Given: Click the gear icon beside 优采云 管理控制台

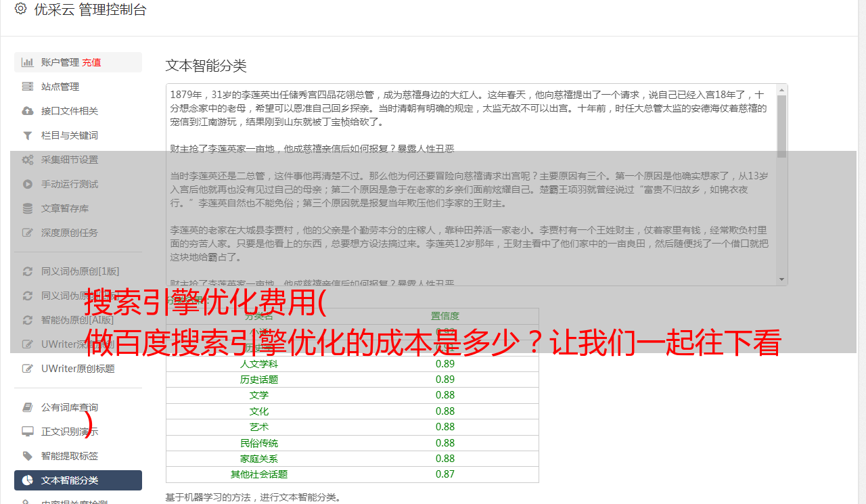Looking at the screenshot, I should click(20, 9).
